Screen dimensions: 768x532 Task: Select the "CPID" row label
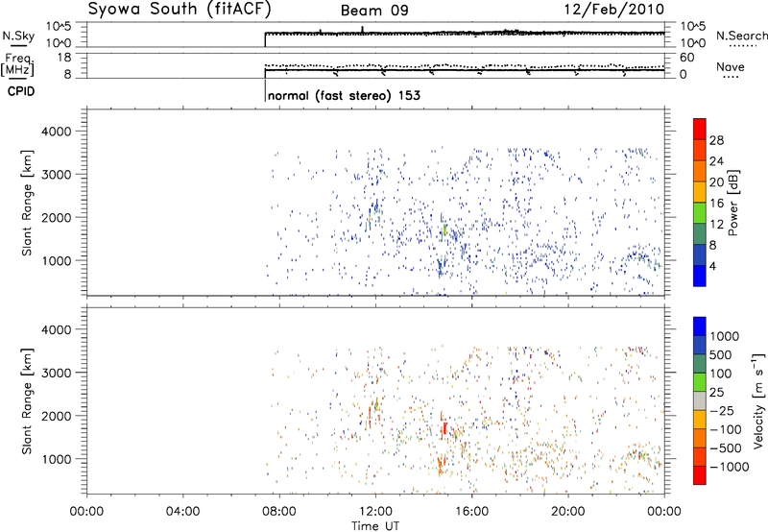coord(21,91)
